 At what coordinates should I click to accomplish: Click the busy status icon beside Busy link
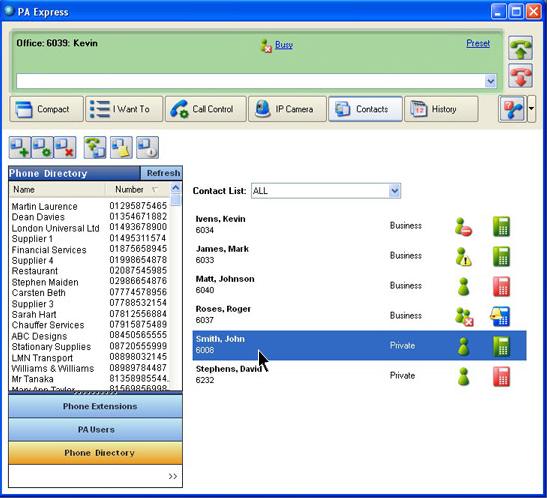coord(266,46)
